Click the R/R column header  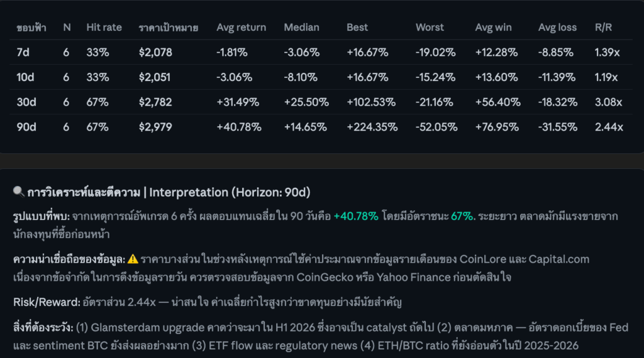pos(603,28)
